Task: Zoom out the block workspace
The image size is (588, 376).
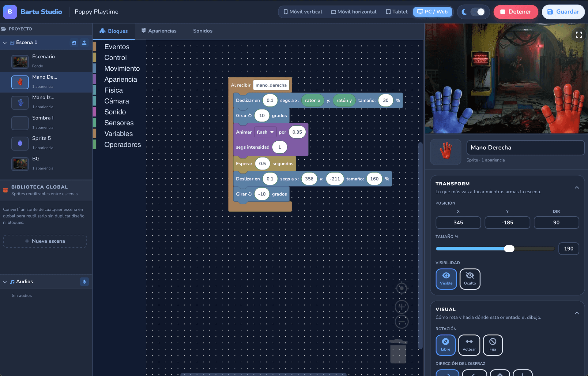Action: 401,322
